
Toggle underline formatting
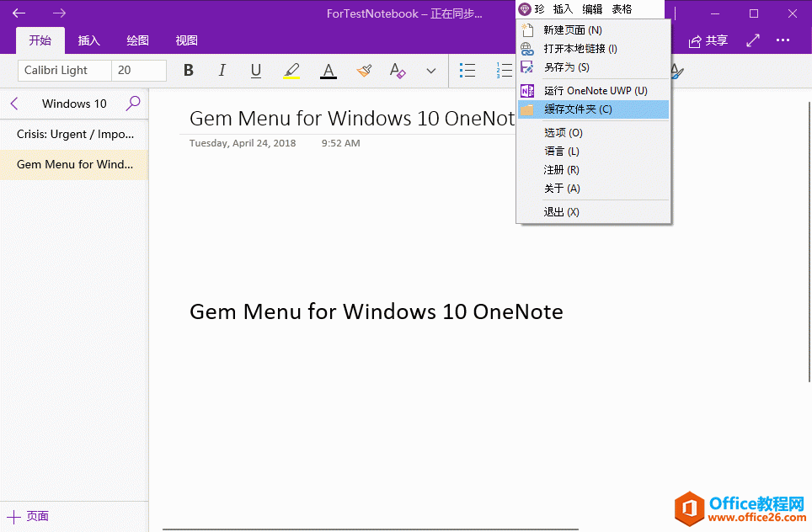point(256,71)
